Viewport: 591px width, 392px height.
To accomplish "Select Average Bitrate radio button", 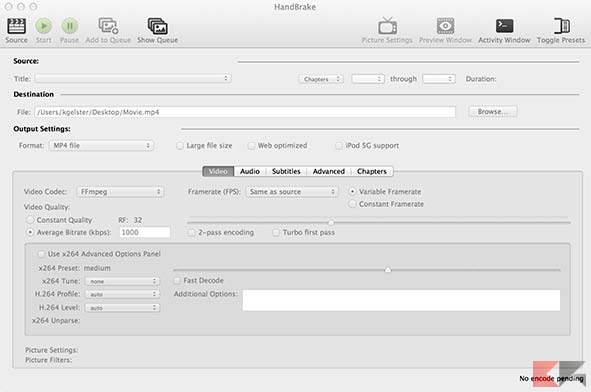I will click(30, 232).
